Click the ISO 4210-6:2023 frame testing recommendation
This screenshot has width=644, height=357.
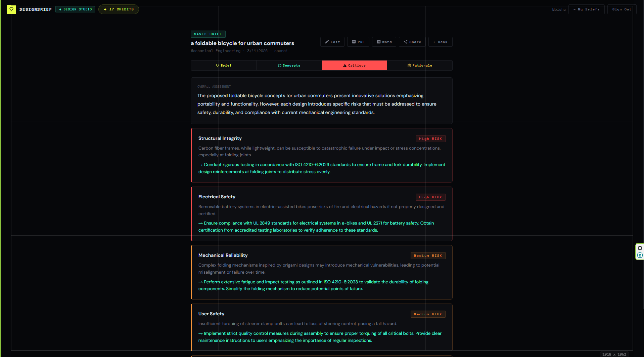tap(322, 168)
